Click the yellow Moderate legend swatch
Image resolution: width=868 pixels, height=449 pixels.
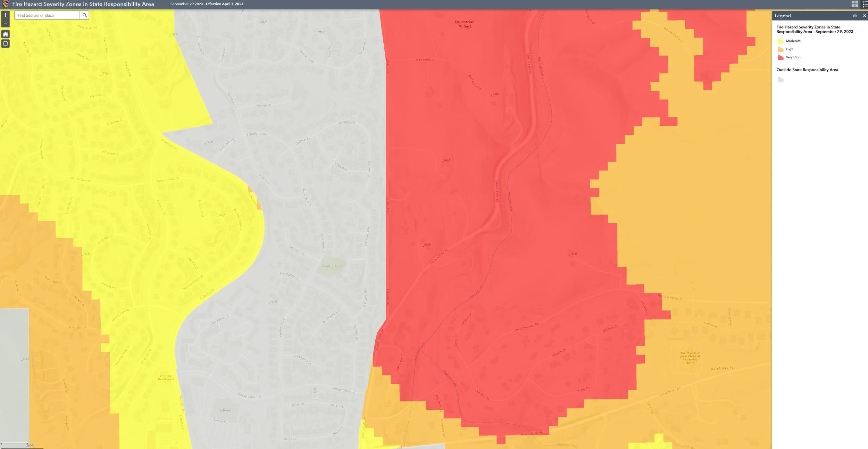(781, 41)
